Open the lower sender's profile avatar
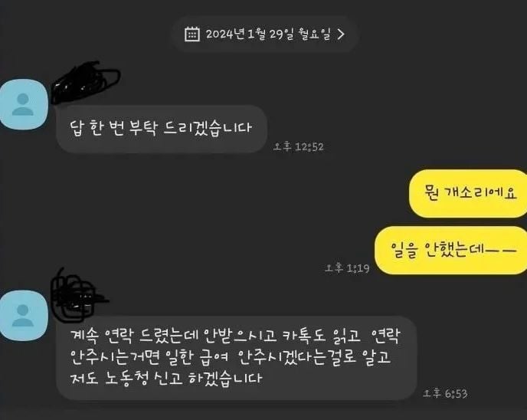527x420 pixels. [x=23, y=316]
